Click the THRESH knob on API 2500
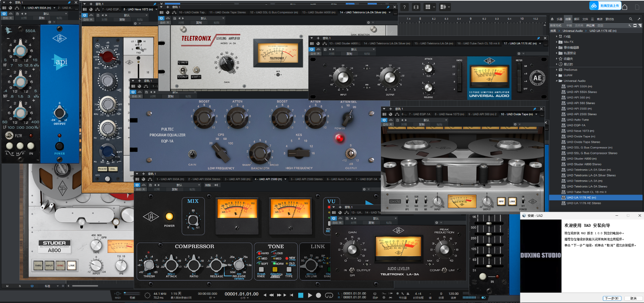The image size is (644, 303). (149, 265)
